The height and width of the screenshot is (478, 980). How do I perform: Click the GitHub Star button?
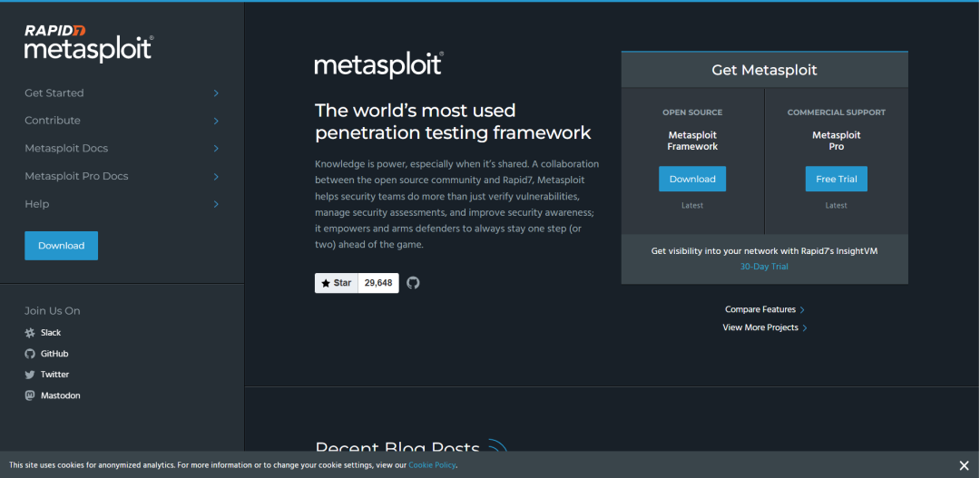click(x=337, y=283)
